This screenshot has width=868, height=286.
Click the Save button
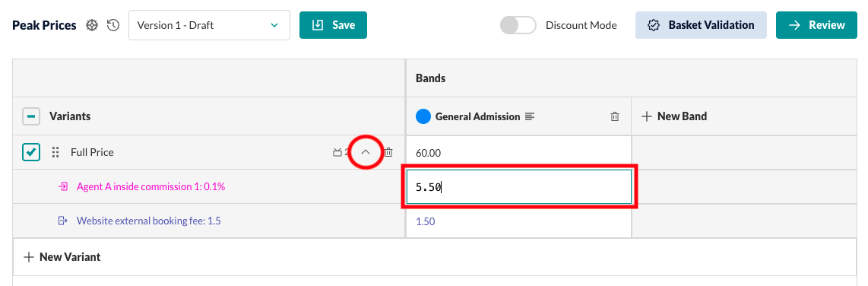click(x=333, y=26)
